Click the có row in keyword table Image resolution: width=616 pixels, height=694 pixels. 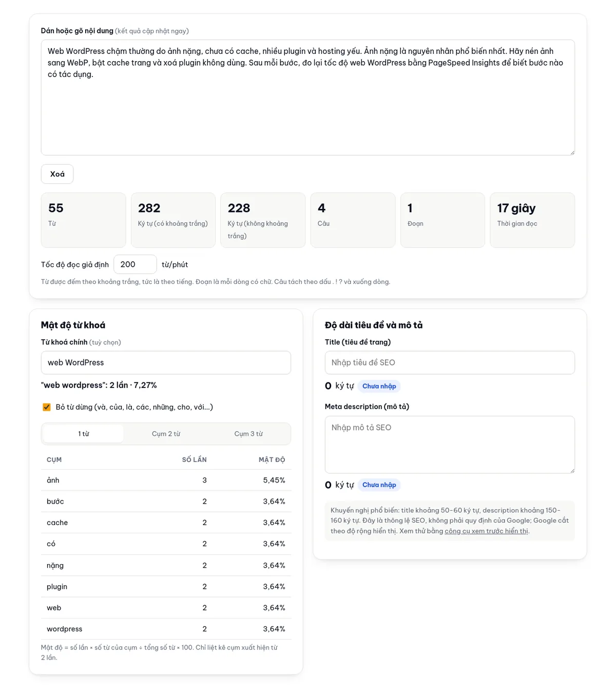click(166, 544)
